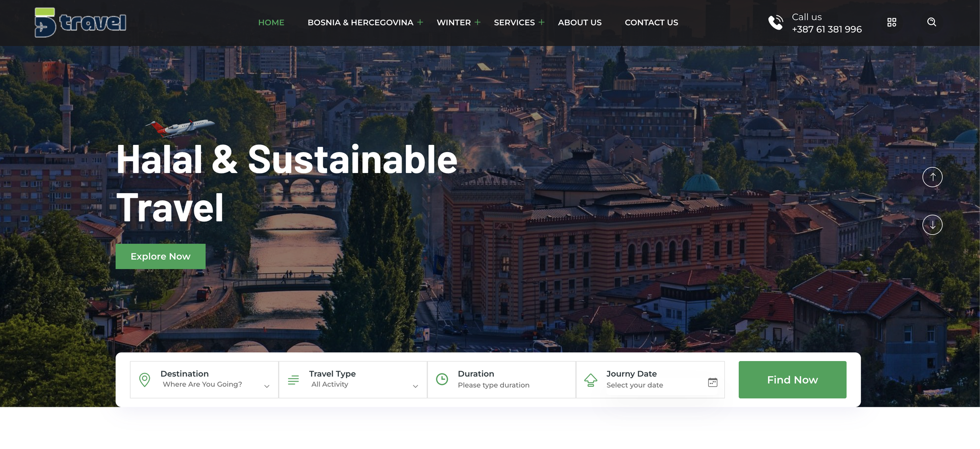The height and width of the screenshot is (449, 980).
Task: Click the 5 Travel logo
Action: (80, 22)
